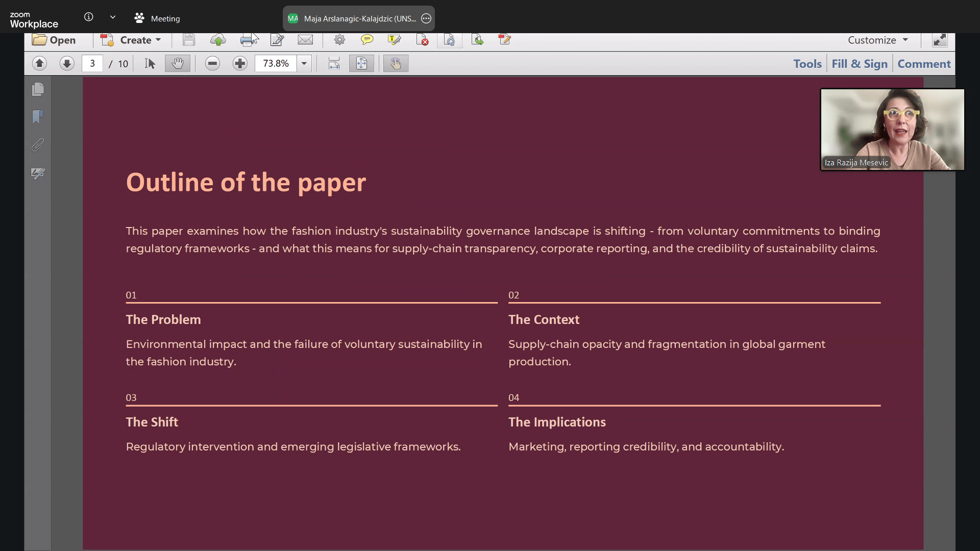Click the current page number field
The height and width of the screenshot is (551, 980).
click(x=92, y=63)
